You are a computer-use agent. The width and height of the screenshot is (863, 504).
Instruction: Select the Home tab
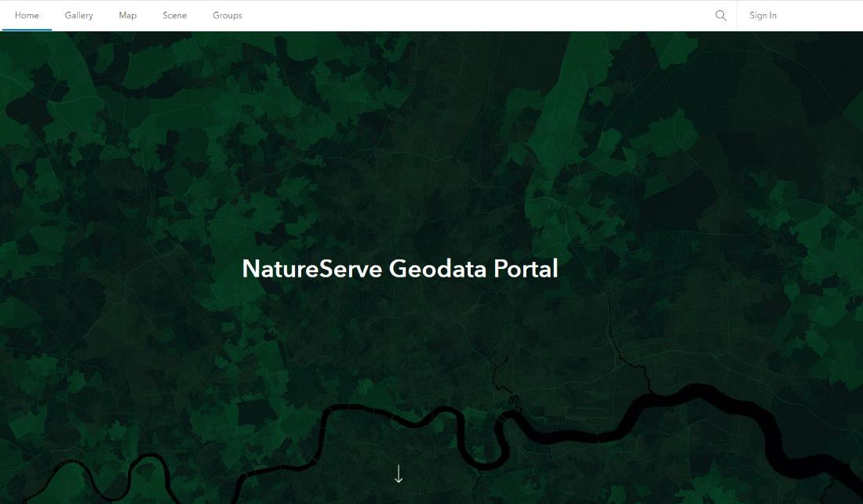pos(27,16)
